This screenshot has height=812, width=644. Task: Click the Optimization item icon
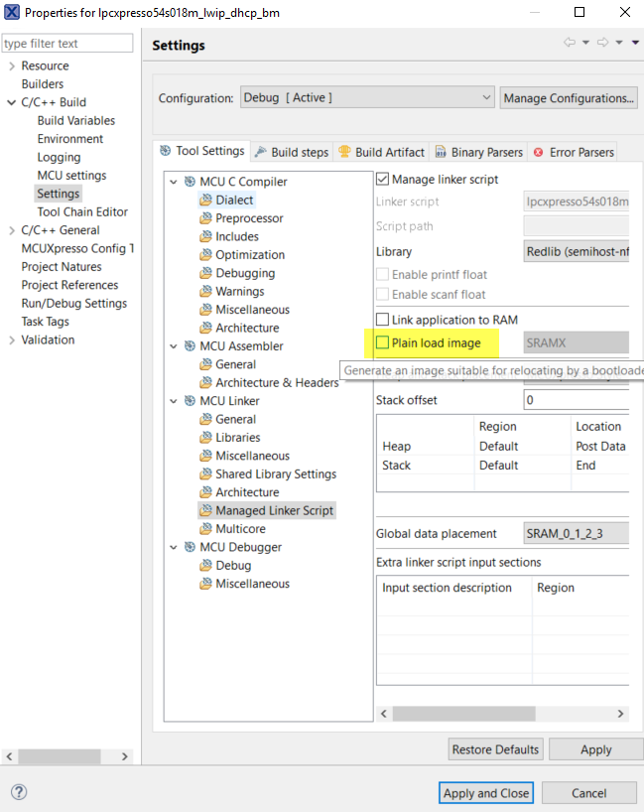205,254
